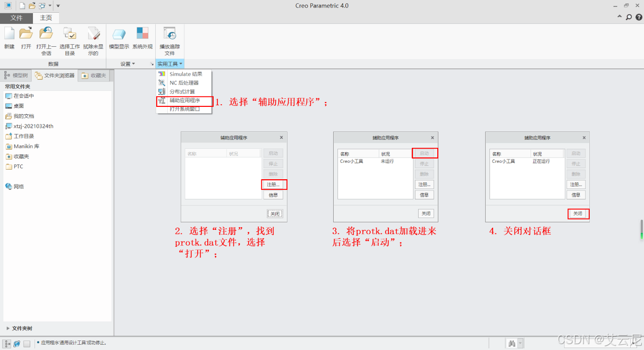Image resolution: width=644 pixels, height=350 pixels.
Task: Click 选择工作目录 in the ribbon
Action: pyautogui.click(x=70, y=41)
